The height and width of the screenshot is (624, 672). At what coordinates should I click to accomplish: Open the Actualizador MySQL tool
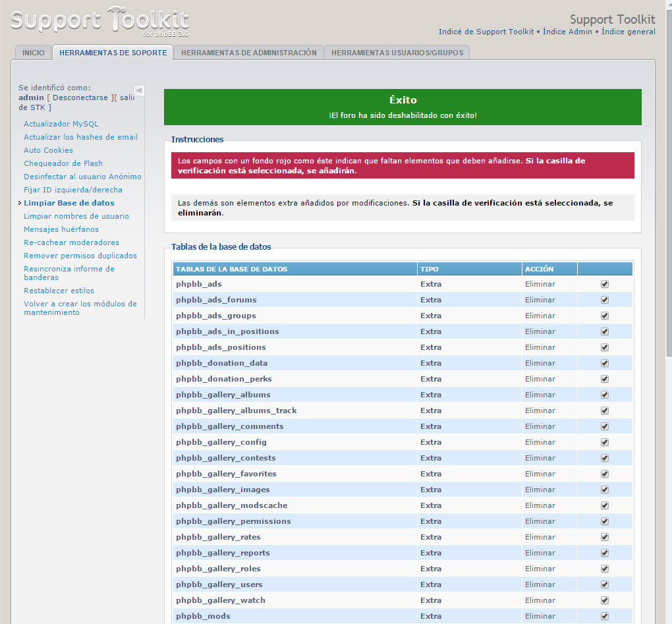point(61,124)
